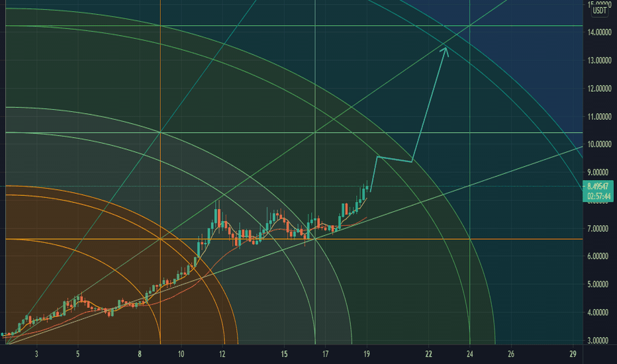
Task: Click the 9.00000 price axis label
Action: [598, 172]
